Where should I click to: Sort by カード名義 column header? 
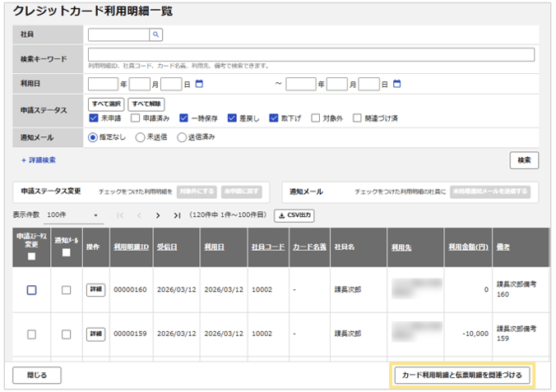[309, 247]
